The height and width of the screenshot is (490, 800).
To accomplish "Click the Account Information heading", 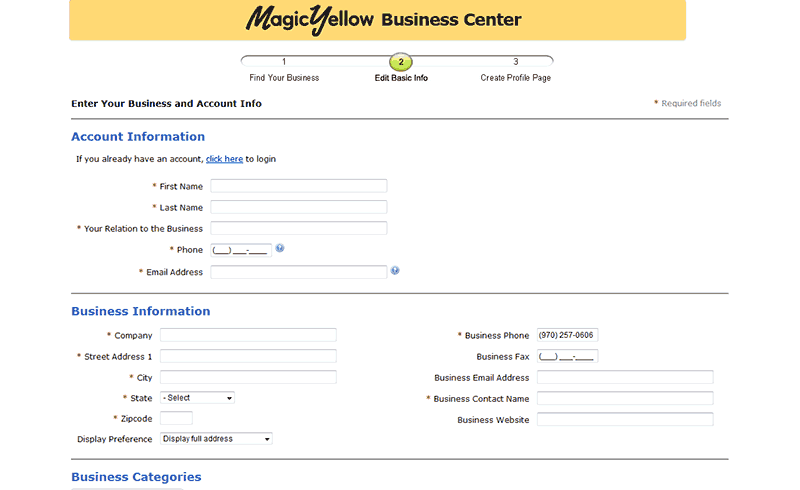I will tap(138, 137).
